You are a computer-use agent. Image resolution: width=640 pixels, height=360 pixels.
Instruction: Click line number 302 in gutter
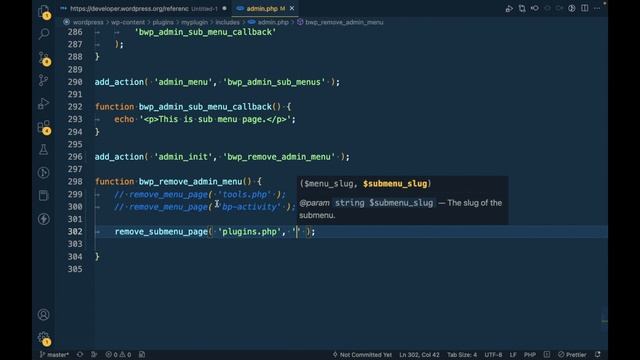coord(75,231)
